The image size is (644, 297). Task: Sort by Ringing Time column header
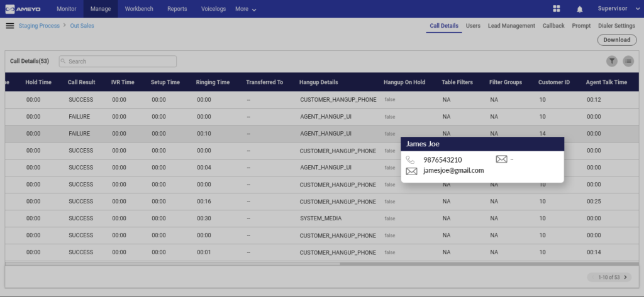point(213,82)
